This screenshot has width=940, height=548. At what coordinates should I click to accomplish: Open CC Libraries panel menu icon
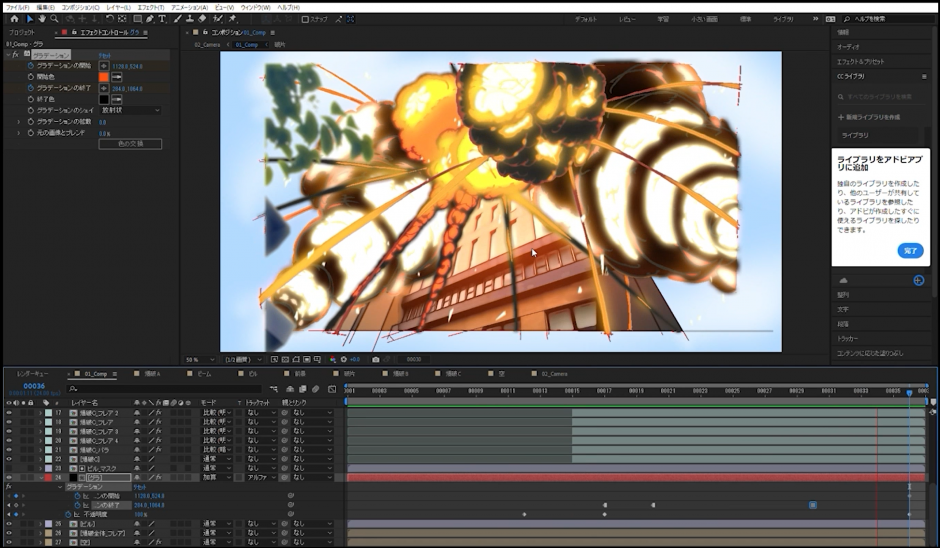(x=924, y=77)
